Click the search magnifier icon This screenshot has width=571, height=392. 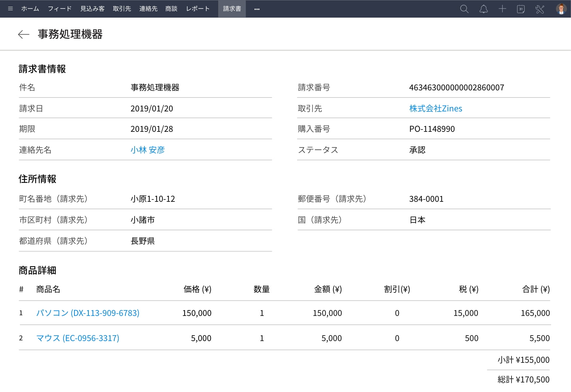click(464, 9)
